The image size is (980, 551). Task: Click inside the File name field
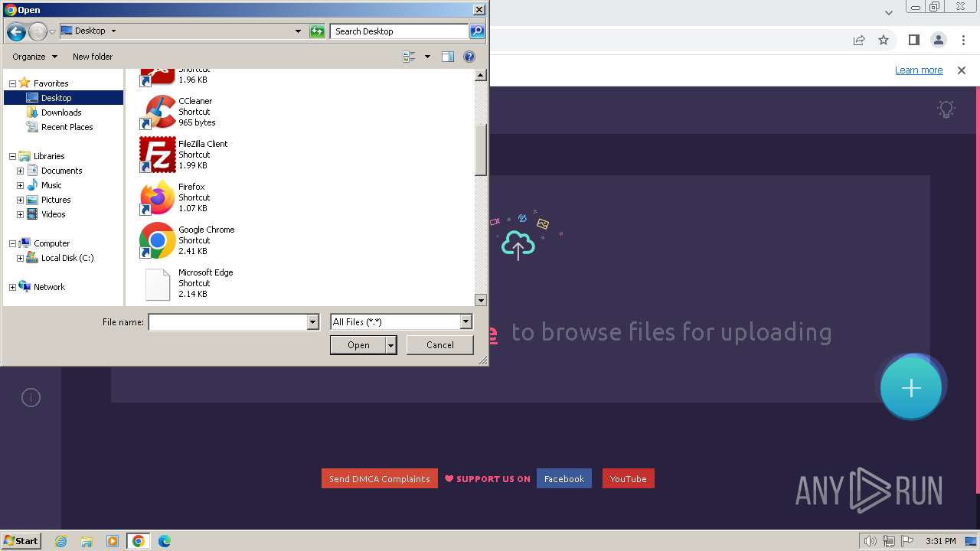pos(227,322)
